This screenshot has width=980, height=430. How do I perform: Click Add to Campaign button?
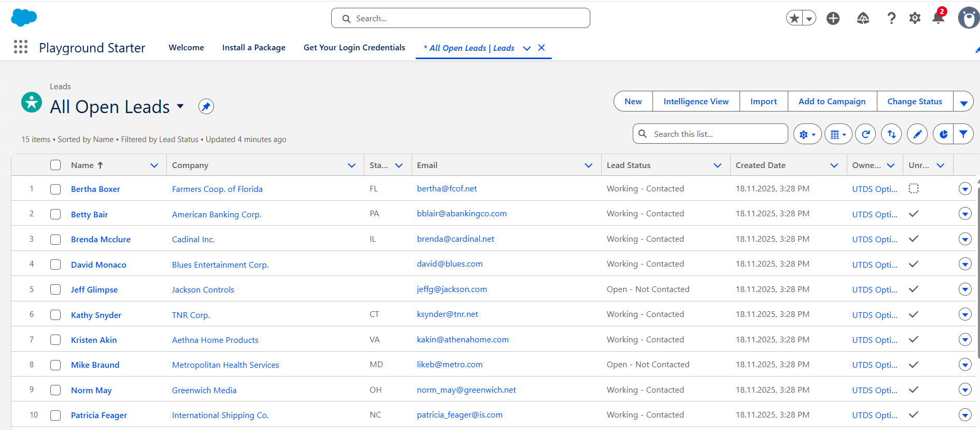pos(832,102)
